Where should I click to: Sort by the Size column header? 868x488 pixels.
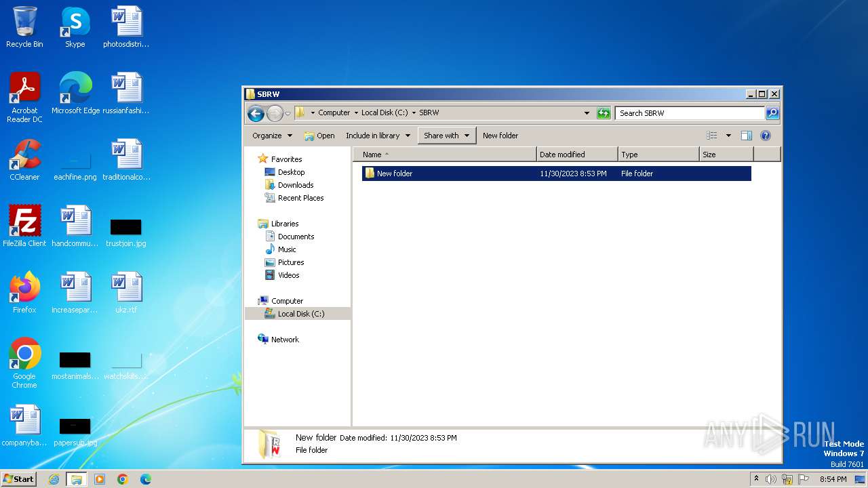pyautogui.click(x=726, y=155)
